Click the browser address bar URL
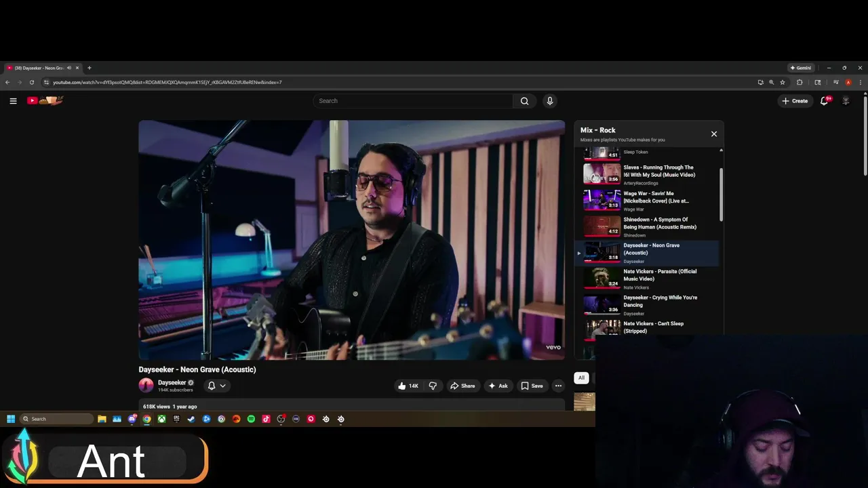The height and width of the screenshot is (488, 868). pos(167,82)
